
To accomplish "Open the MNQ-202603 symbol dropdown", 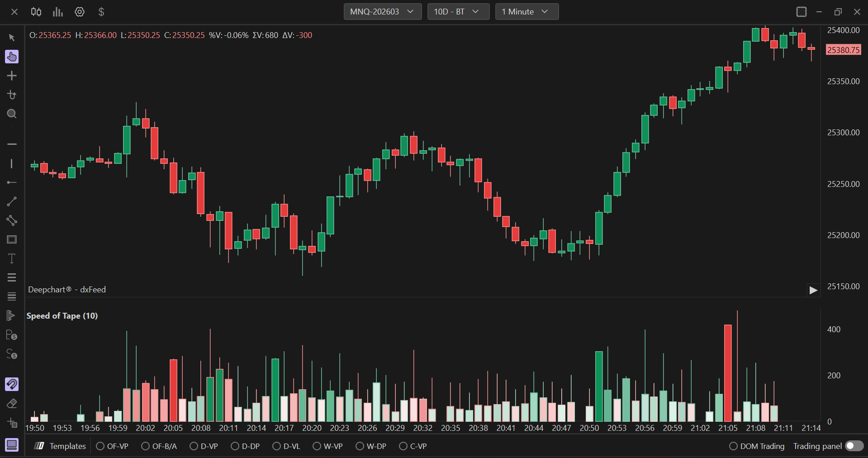I will (x=382, y=12).
